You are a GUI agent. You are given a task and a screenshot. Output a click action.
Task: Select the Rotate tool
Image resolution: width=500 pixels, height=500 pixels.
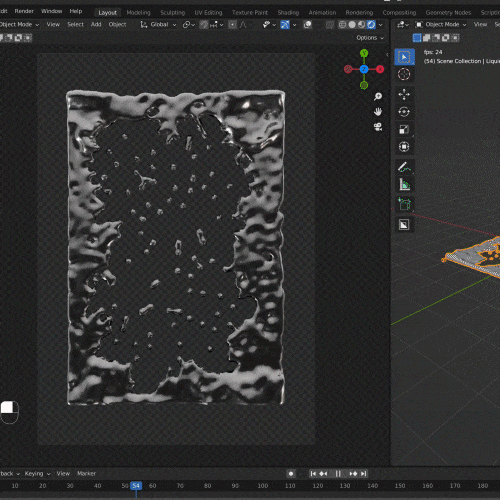tap(404, 112)
